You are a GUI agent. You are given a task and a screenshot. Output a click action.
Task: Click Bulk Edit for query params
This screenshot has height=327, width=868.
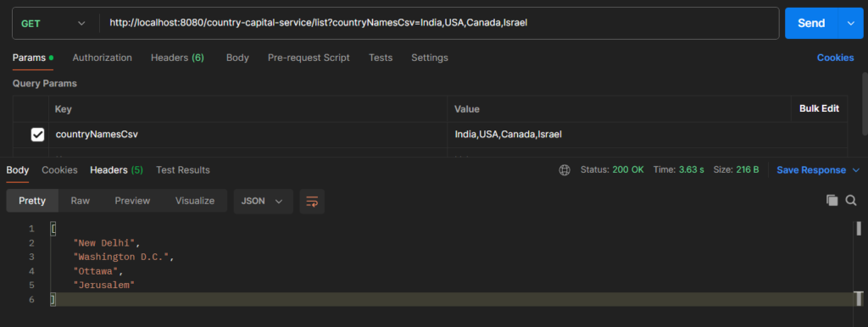click(819, 108)
